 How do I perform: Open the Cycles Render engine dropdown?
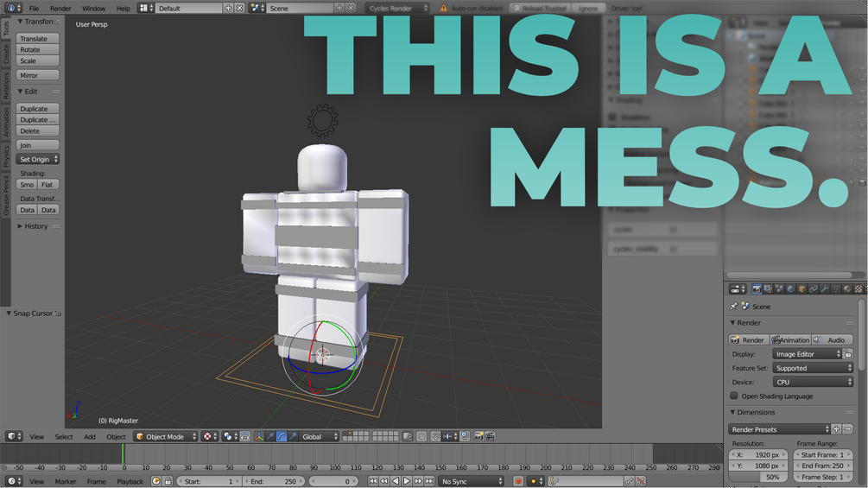(397, 8)
